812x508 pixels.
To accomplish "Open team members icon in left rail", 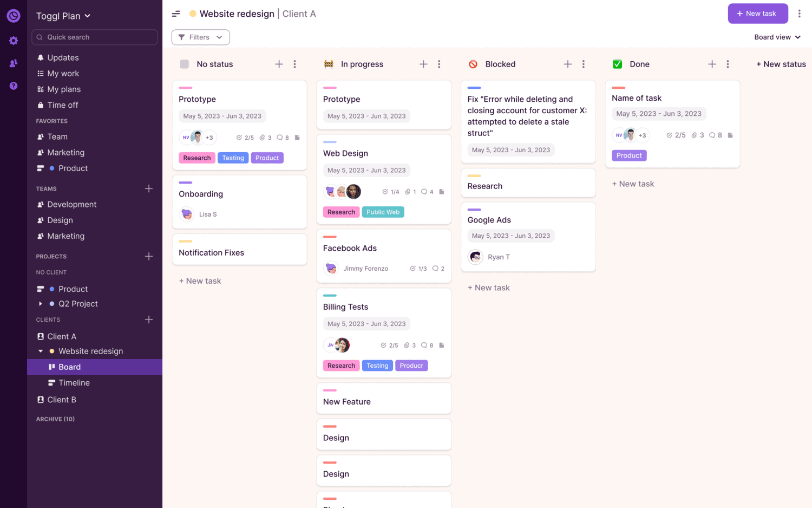I will point(14,63).
